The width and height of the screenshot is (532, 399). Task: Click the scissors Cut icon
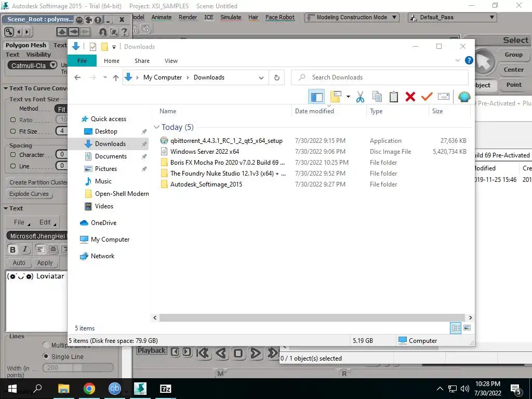(360, 97)
